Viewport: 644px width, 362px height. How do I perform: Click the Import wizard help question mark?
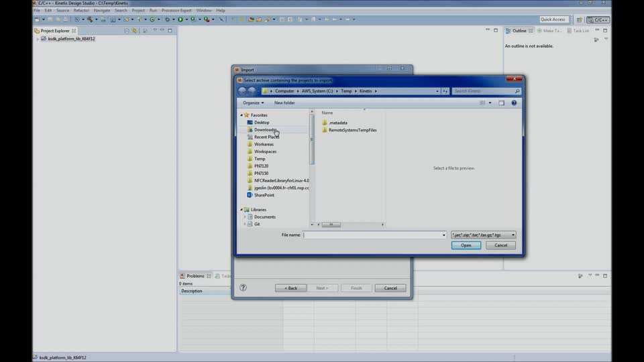243,288
